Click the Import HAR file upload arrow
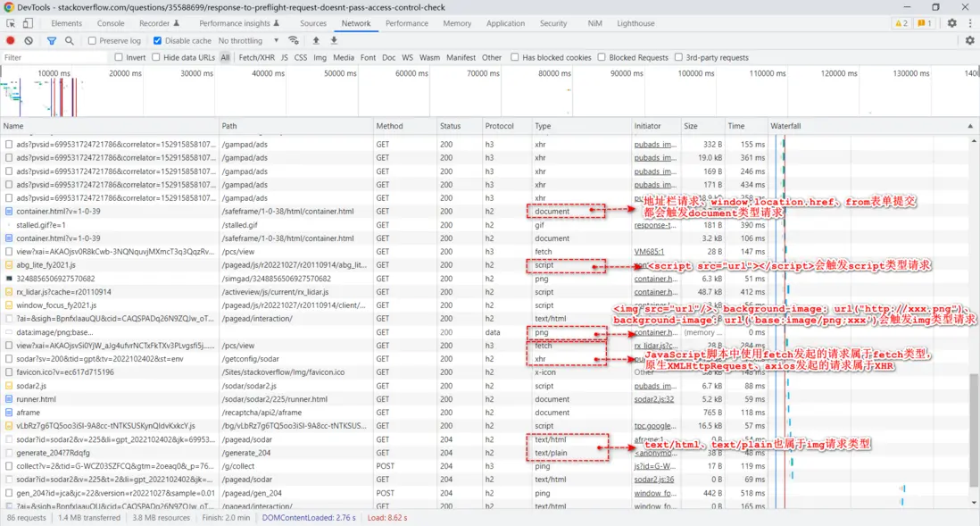This screenshot has height=526, width=980. [x=316, y=40]
